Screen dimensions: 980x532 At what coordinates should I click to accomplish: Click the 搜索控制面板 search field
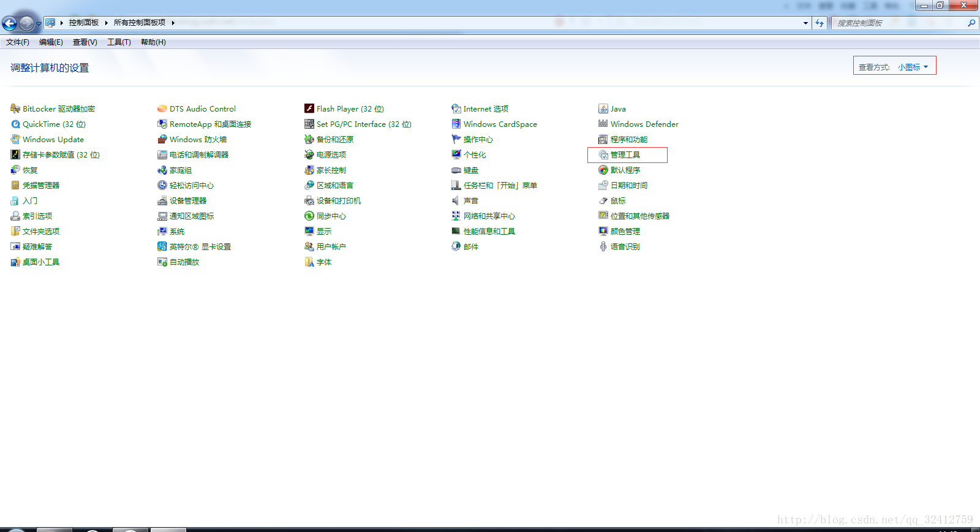coord(899,23)
